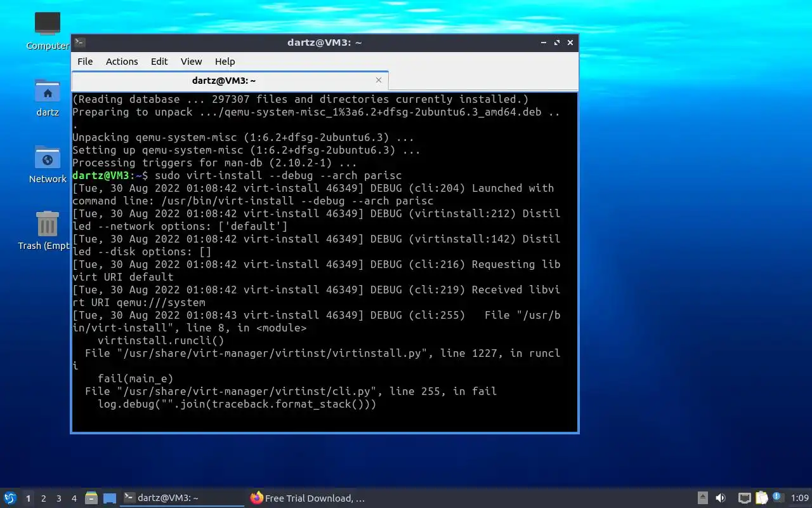Open the clipboard manager tray icon
This screenshot has height=508, width=812.
[x=761, y=498]
